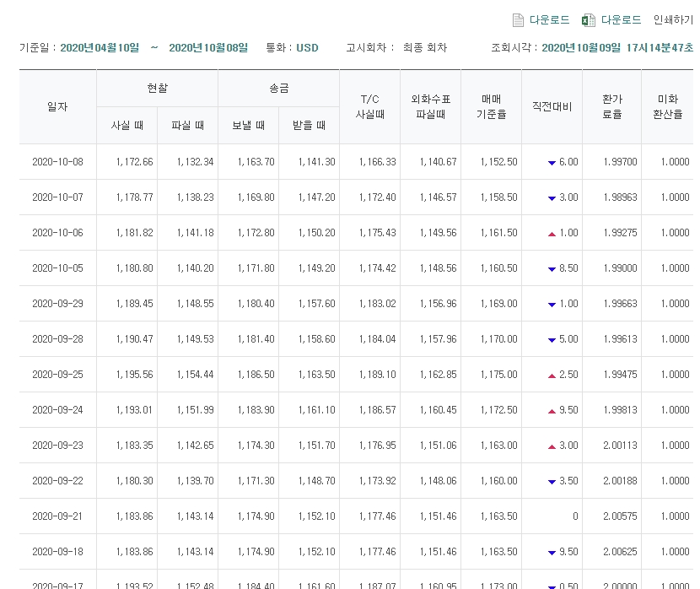This screenshot has height=589, width=700.
Task: Click the blue down arrow beside 3.50
Action: coord(552,481)
